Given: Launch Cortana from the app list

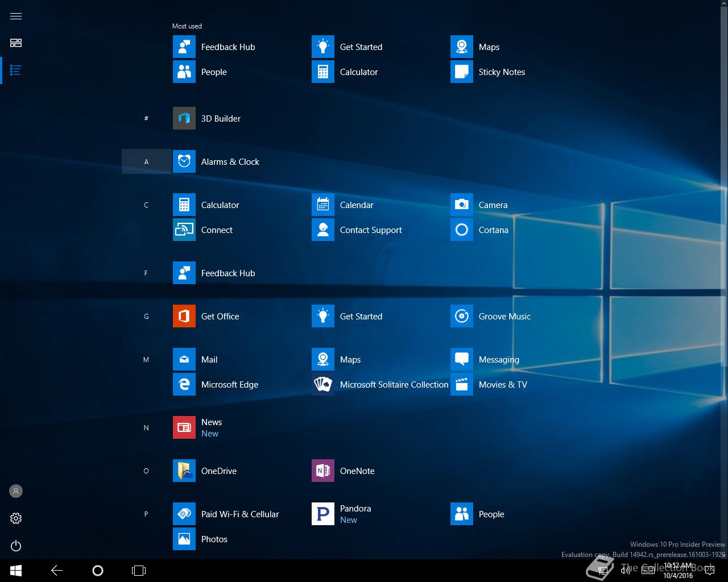Looking at the screenshot, I should pos(519,230).
